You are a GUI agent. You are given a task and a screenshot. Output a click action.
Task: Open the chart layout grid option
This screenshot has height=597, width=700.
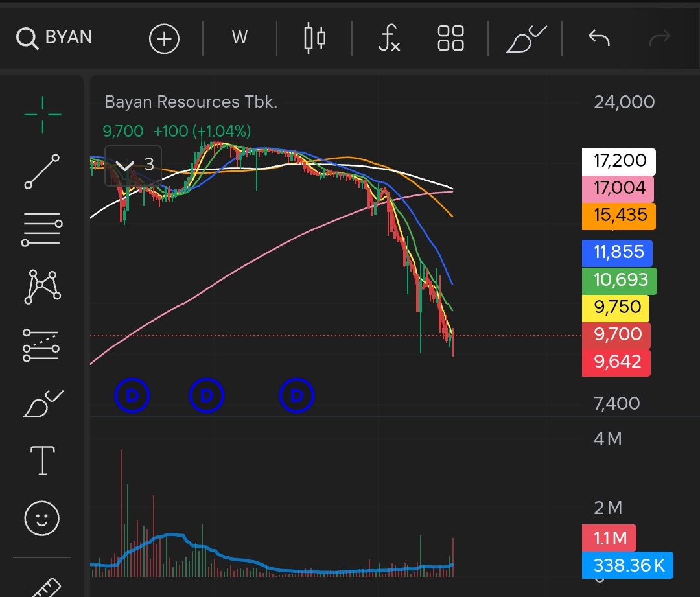click(x=450, y=38)
